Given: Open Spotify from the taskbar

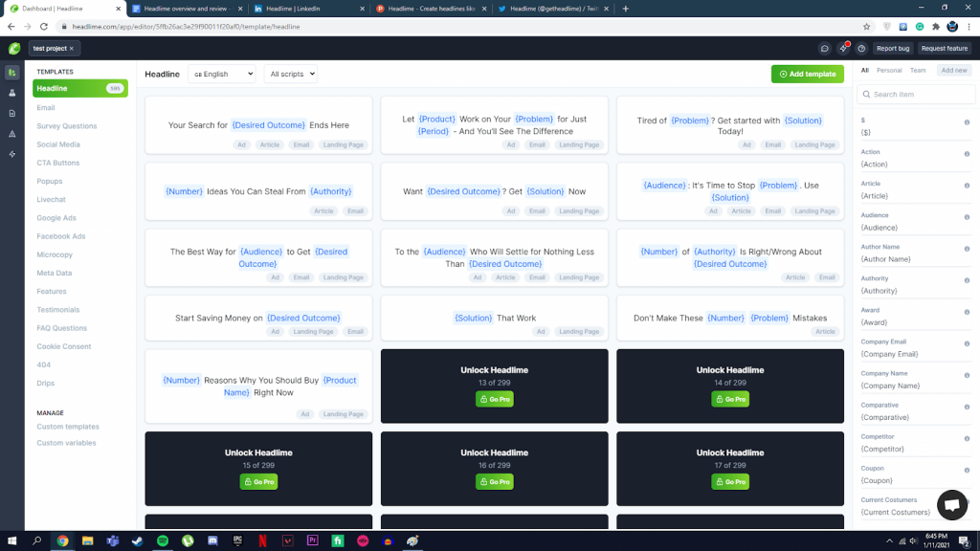Looking at the screenshot, I should click(163, 541).
